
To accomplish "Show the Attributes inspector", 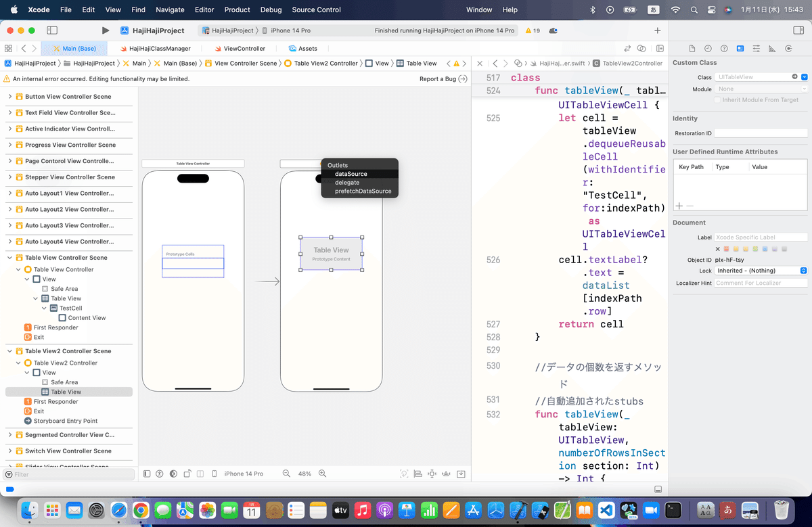I will point(757,49).
